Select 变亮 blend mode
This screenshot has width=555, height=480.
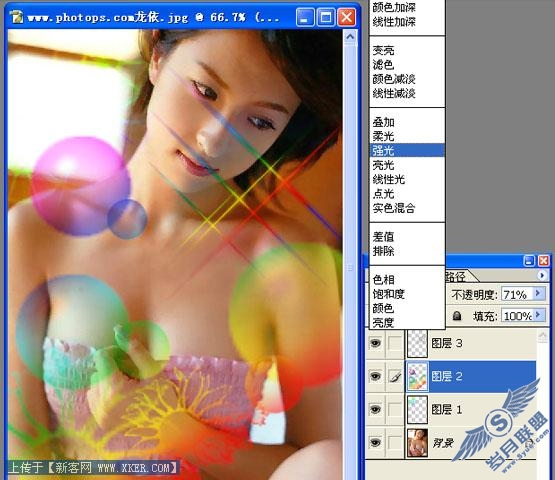(x=383, y=51)
